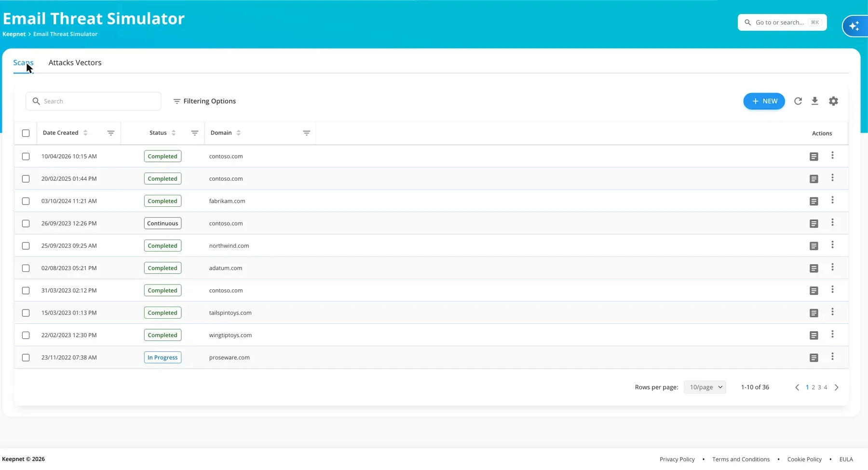Open three-dot menu for Continuous scan row
Screen dimensions: 868x470
[x=832, y=223]
